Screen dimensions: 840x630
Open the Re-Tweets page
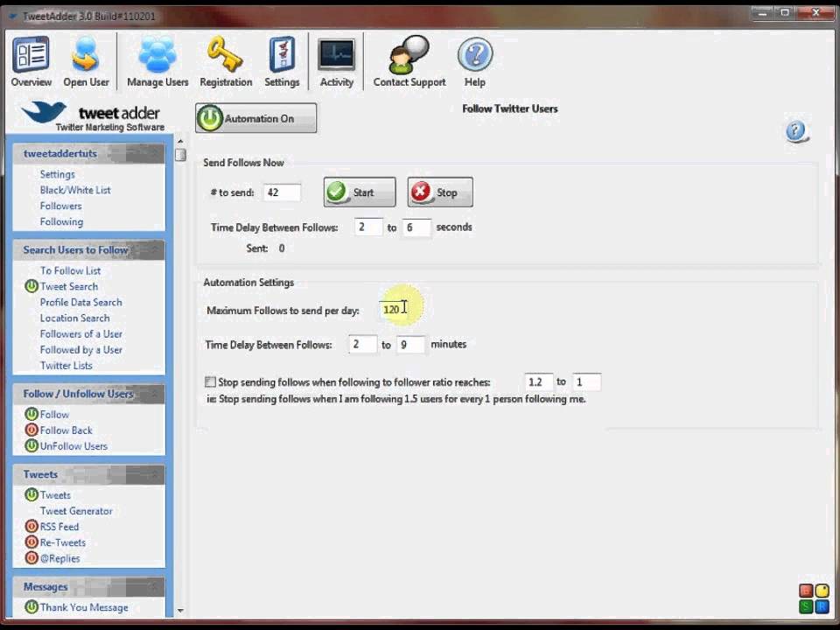pos(63,542)
